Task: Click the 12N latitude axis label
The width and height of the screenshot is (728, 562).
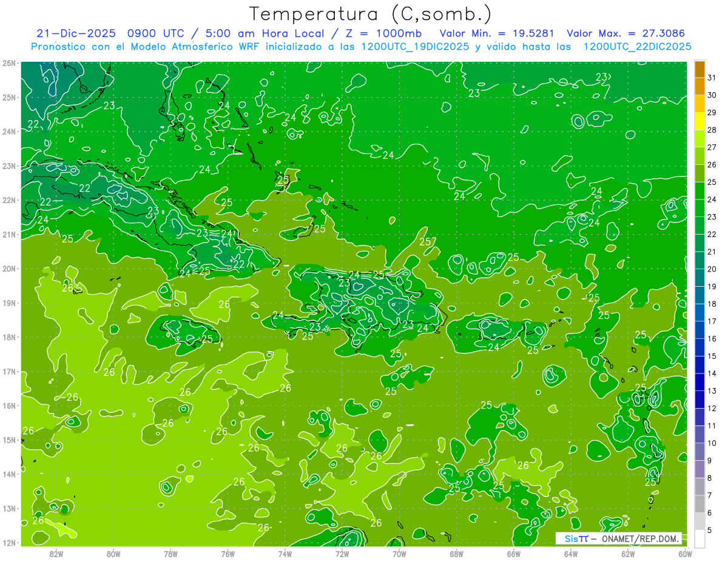Action: pyautogui.click(x=9, y=543)
